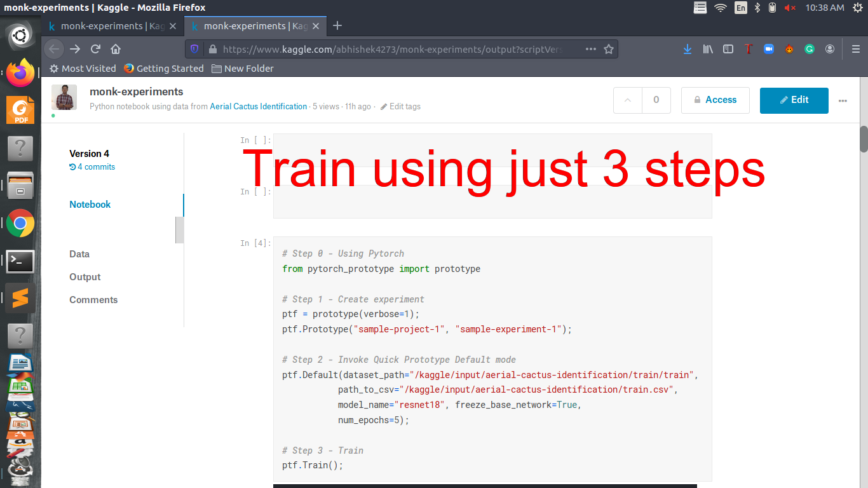Click the orange flame extension icon
The height and width of the screenshot is (488, 868).
[x=789, y=49]
